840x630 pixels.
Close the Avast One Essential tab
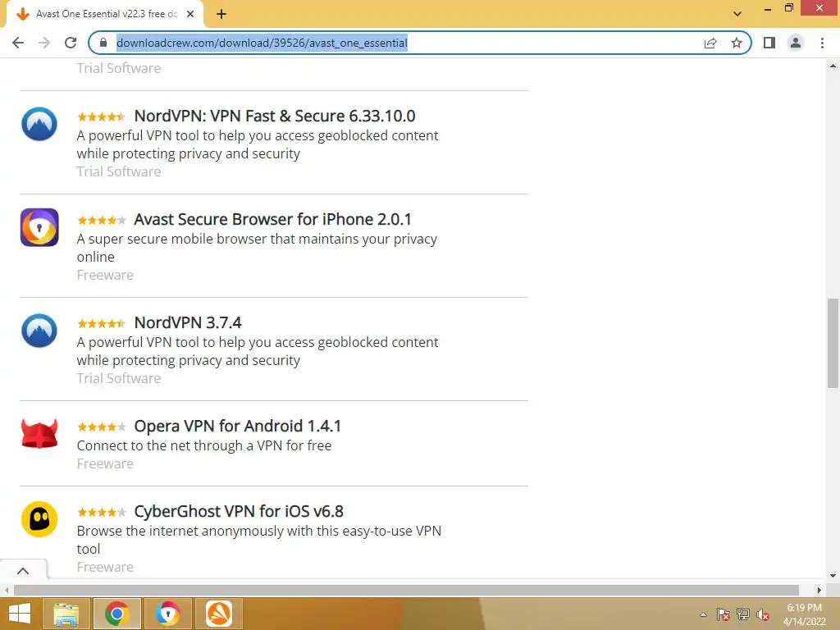pyautogui.click(x=190, y=15)
